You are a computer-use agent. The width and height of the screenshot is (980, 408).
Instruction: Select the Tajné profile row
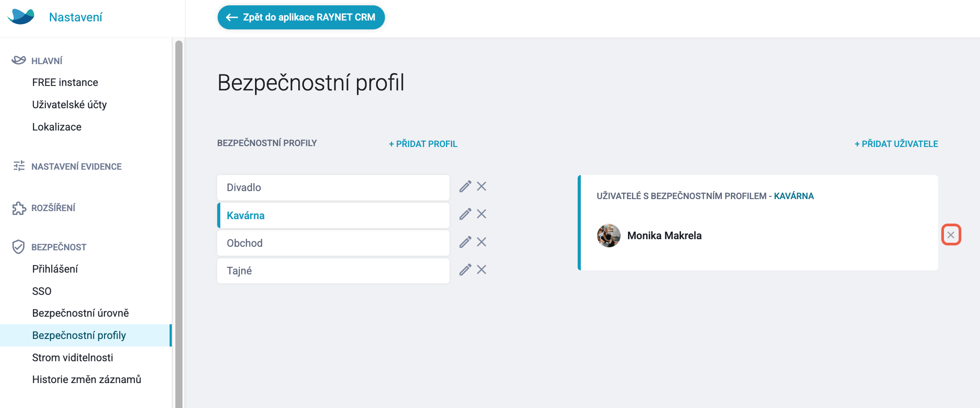click(x=333, y=271)
